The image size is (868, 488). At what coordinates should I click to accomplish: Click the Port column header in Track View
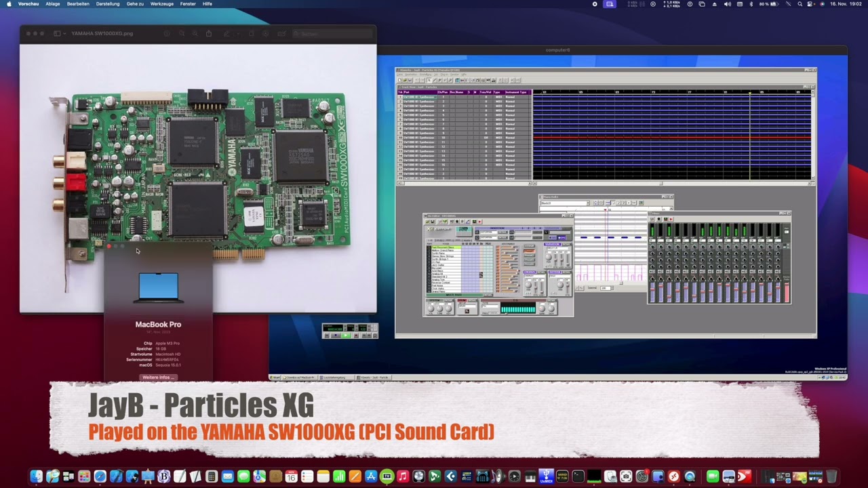[420, 92]
